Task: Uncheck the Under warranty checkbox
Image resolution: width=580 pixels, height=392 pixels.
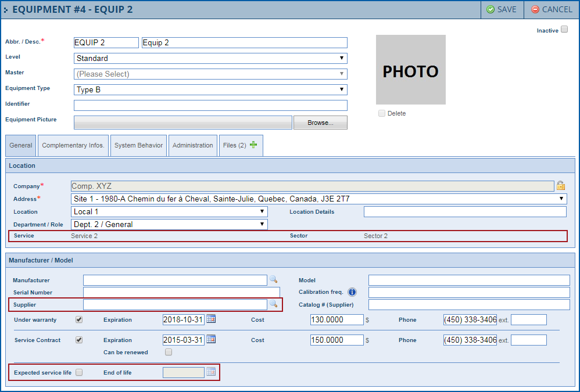Action: (79, 319)
